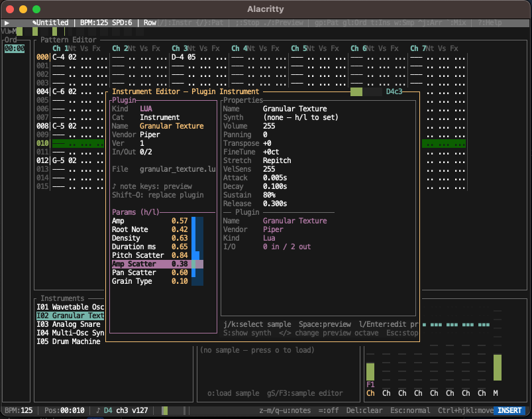Click the master channel M meter label

coord(496,393)
